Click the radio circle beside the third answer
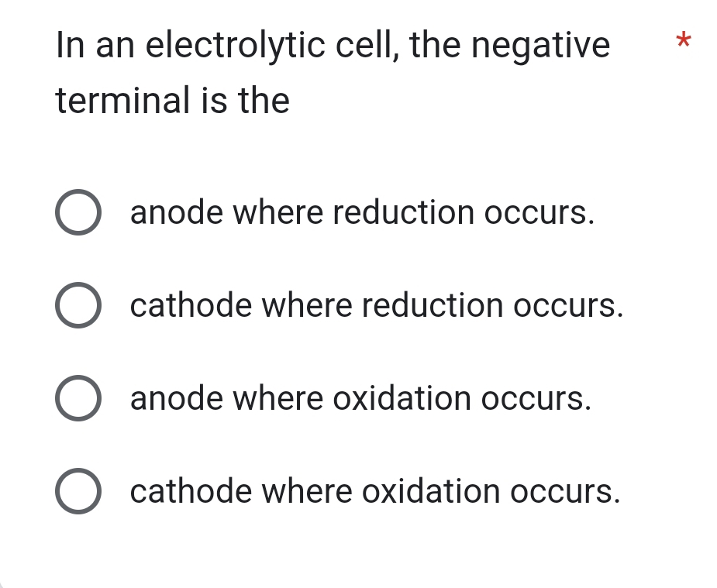 click(x=78, y=398)
